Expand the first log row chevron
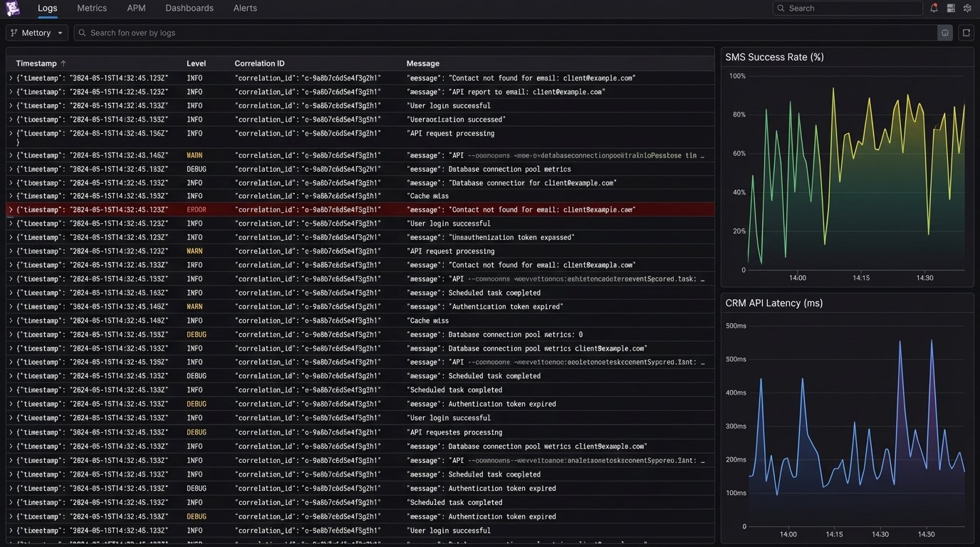This screenshot has width=980, height=547. 11,78
